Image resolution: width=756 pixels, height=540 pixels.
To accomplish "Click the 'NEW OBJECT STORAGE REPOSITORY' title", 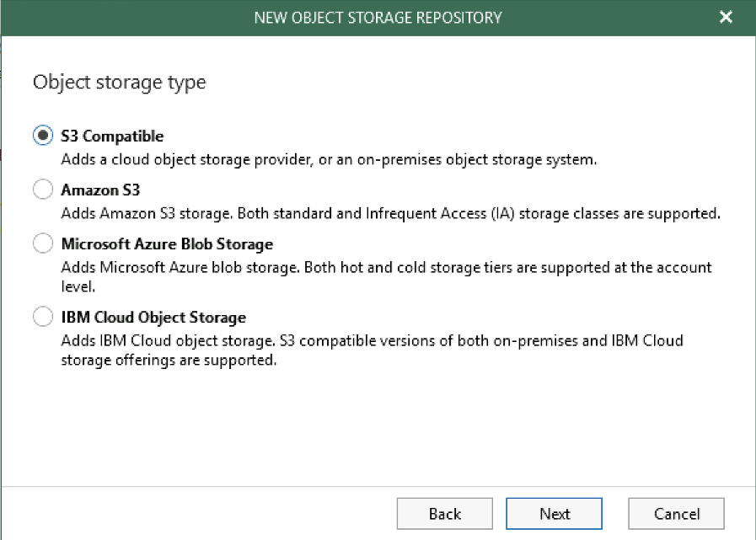I will coord(378,18).
